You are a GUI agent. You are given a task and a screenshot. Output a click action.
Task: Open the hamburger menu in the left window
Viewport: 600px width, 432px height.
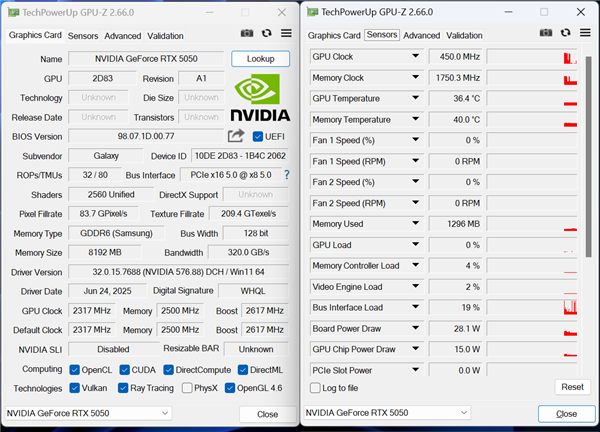tap(286, 34)
